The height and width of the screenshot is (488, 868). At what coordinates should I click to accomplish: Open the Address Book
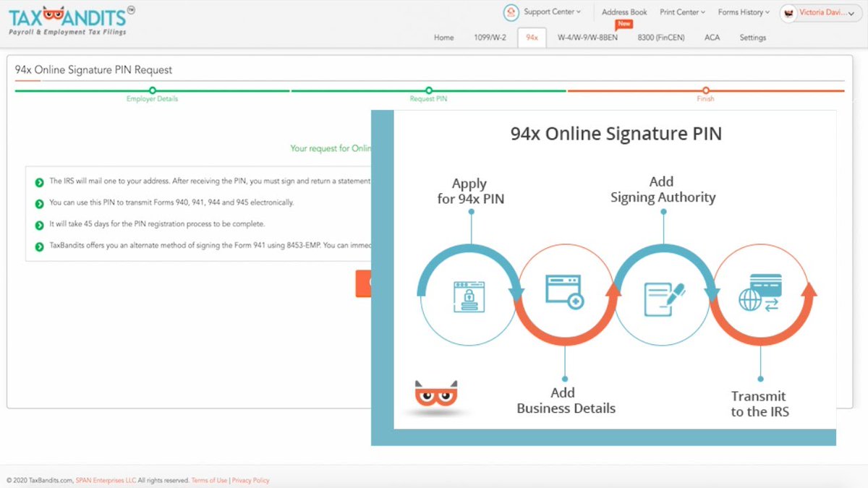(624, 12)
